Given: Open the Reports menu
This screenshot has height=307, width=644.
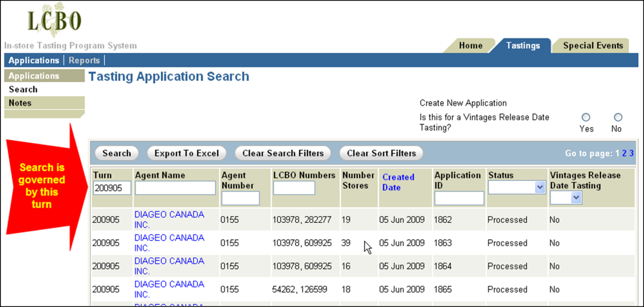Looking at the screenshot, I should [84, 60].
